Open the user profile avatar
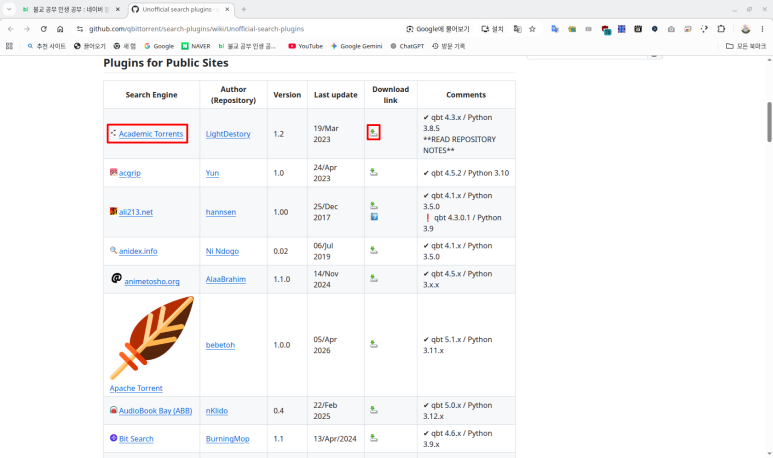This screenshot has width=773, height=458. tap(745, 29)
